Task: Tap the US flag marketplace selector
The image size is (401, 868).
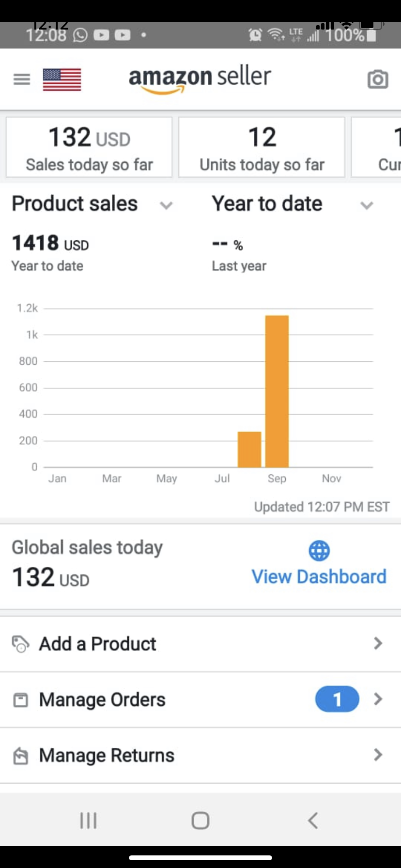Action: [62, 79]
